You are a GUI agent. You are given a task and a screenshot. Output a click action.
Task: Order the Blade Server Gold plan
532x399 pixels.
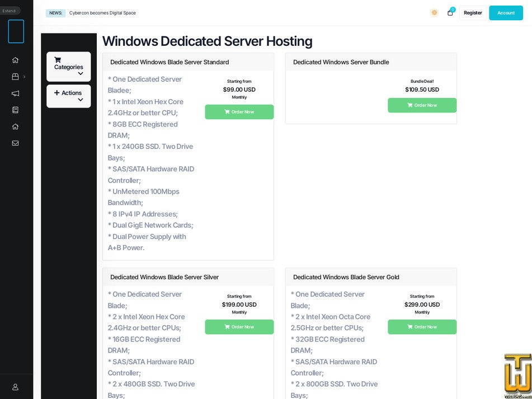click(422, 327)
